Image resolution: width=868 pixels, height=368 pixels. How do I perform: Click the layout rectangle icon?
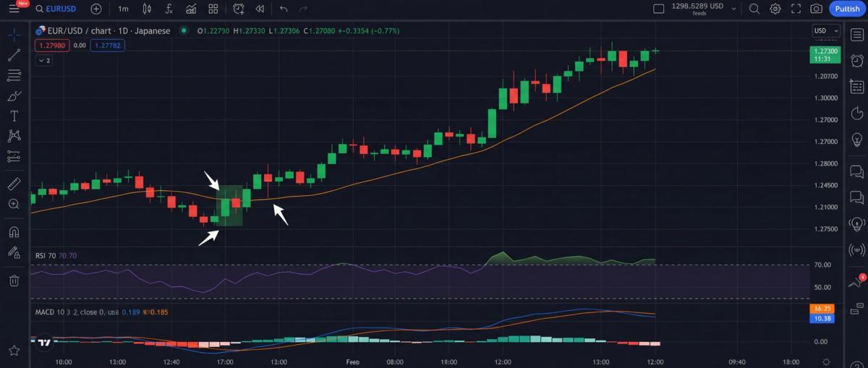point(658,9)
